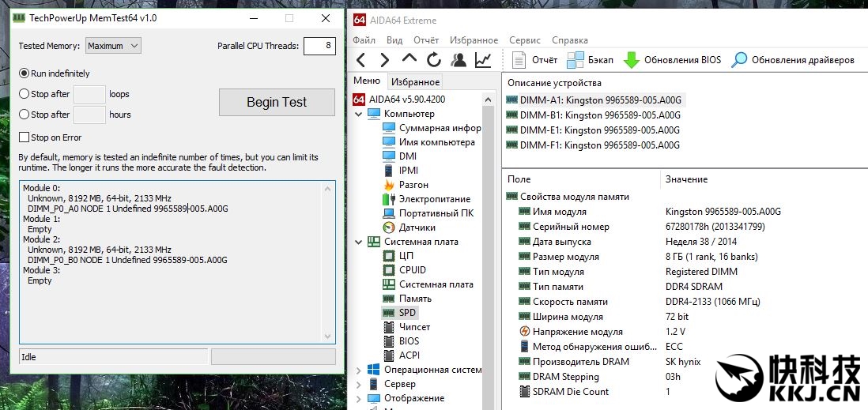Click the Refresh icon in AIDA64 toolbar
Image resolution: width=868 pixels, height=410 pixels.
[433, 60]
